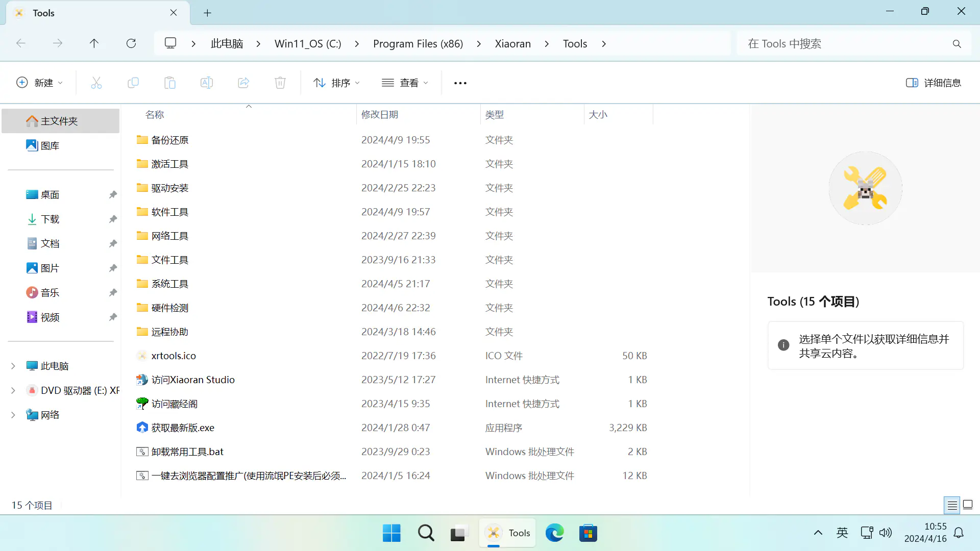980x551 pixels.
Task: Click the Up directory arrow icon
Action: [94, 43]
